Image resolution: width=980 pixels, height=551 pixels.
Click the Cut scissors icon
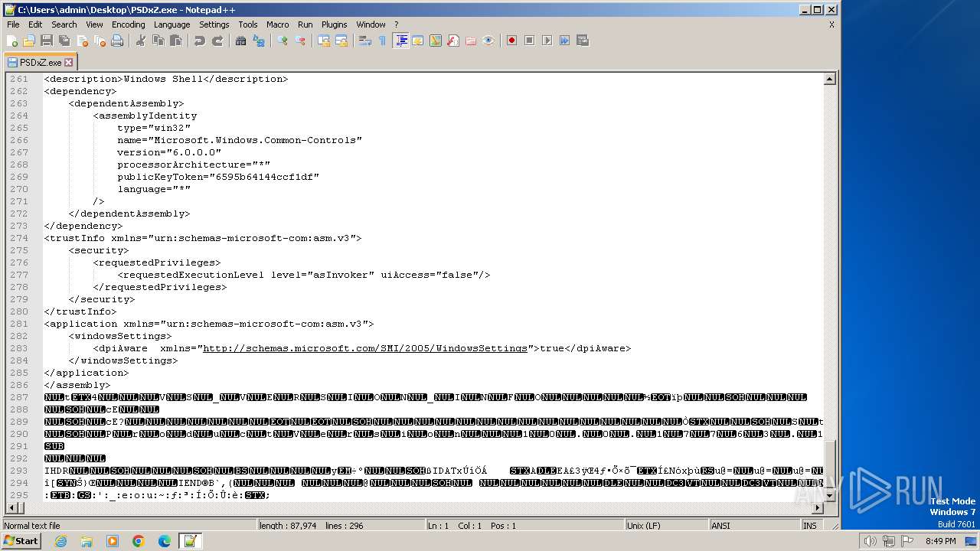point(141,41)
